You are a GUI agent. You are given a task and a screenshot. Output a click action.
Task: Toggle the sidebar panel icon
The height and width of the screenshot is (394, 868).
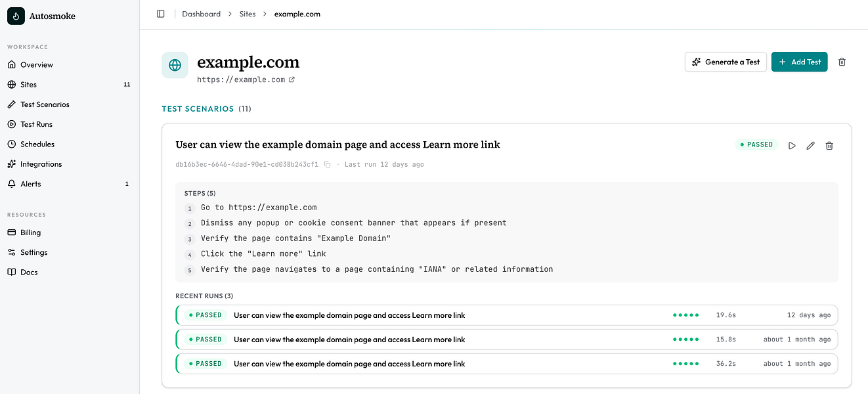(160, 14)
